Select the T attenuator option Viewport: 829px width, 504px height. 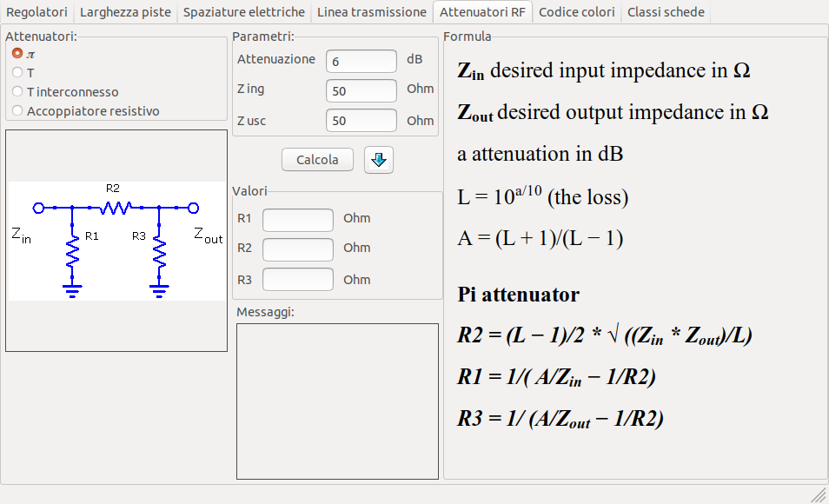click(x=17, y=73)
